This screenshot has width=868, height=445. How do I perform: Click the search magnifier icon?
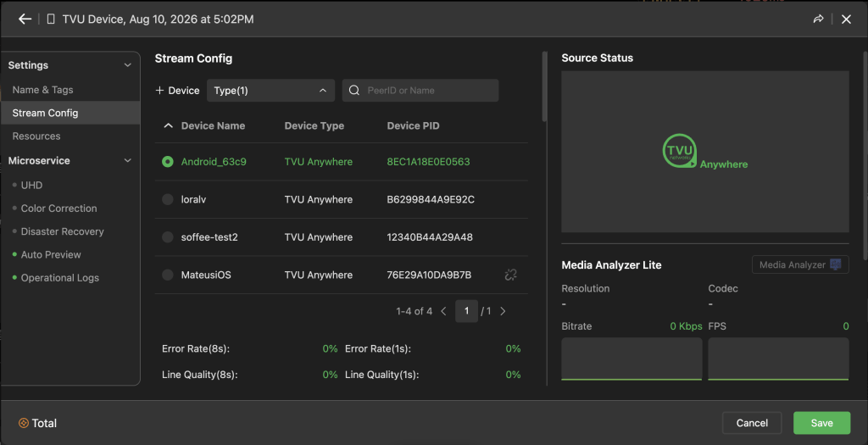(x=354, y=90)
